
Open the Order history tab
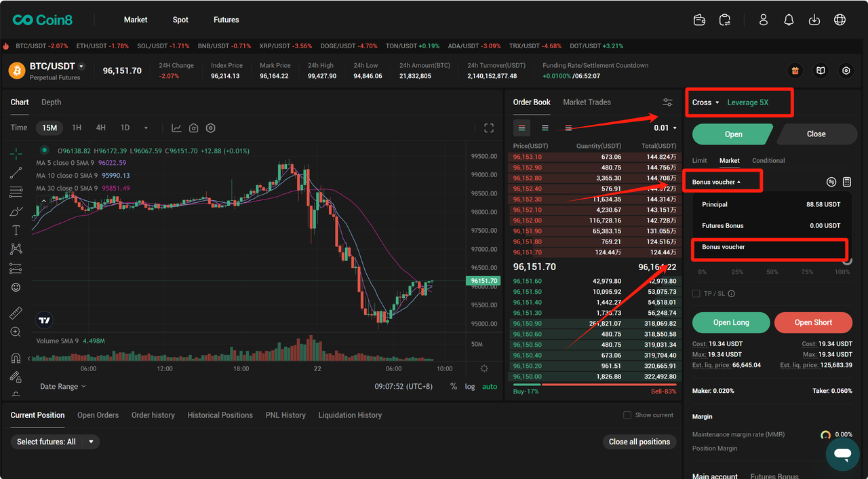153,415
